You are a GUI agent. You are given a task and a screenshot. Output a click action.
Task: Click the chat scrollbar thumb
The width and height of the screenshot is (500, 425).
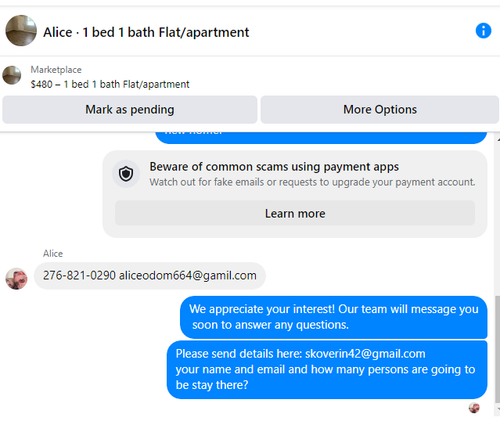497,349
